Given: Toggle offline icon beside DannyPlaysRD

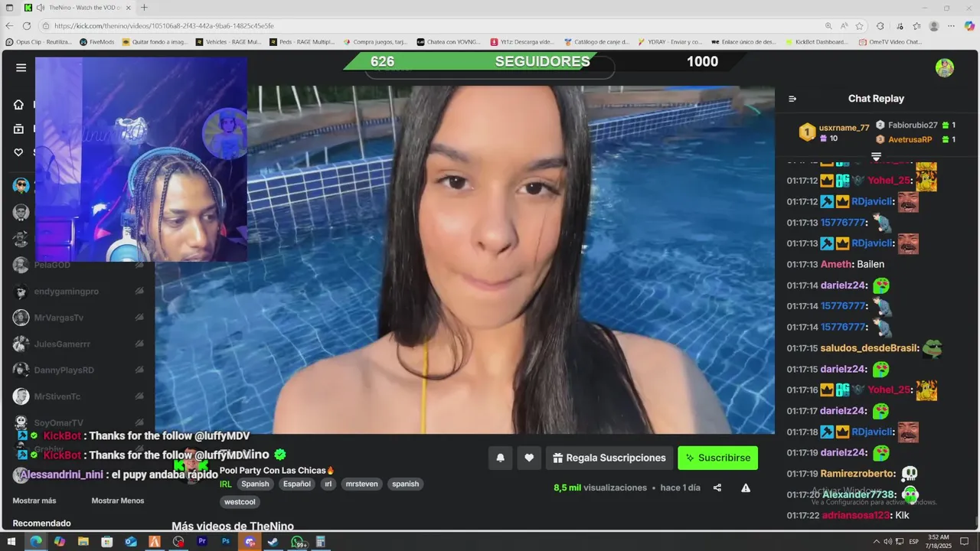Looking at the screenshot, I should 139,370.
